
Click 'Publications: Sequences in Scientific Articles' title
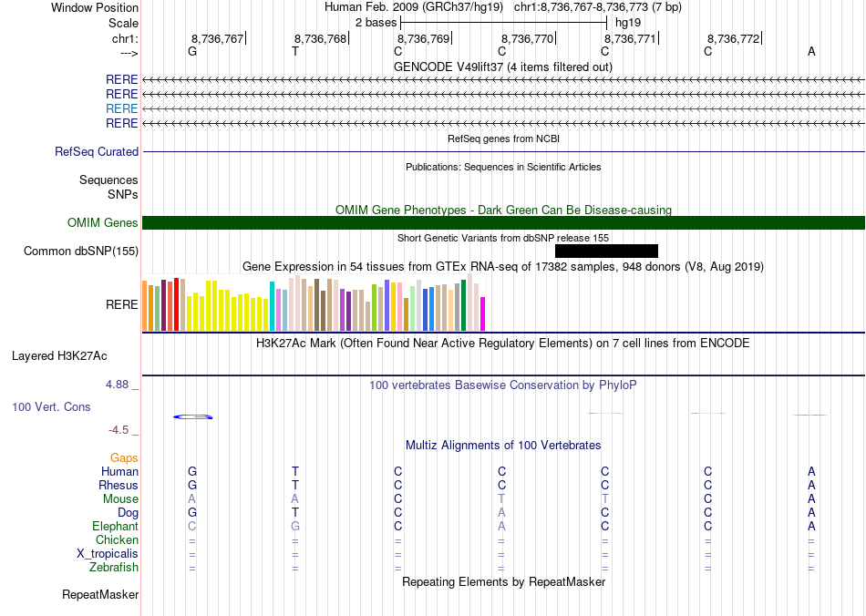point(503,167)
